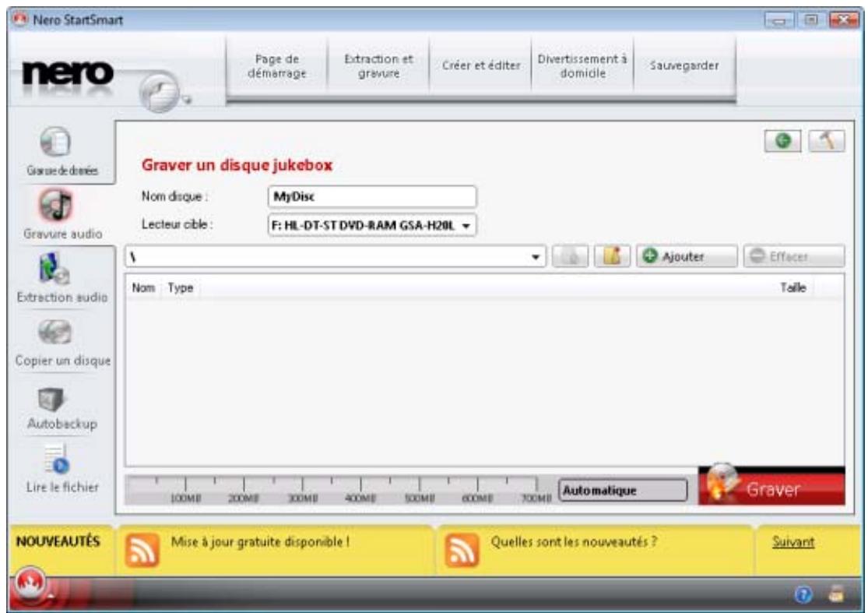Expand the folder path dropdown arrow
Viewport: 868px width, 613px height.
coord(536,257)
